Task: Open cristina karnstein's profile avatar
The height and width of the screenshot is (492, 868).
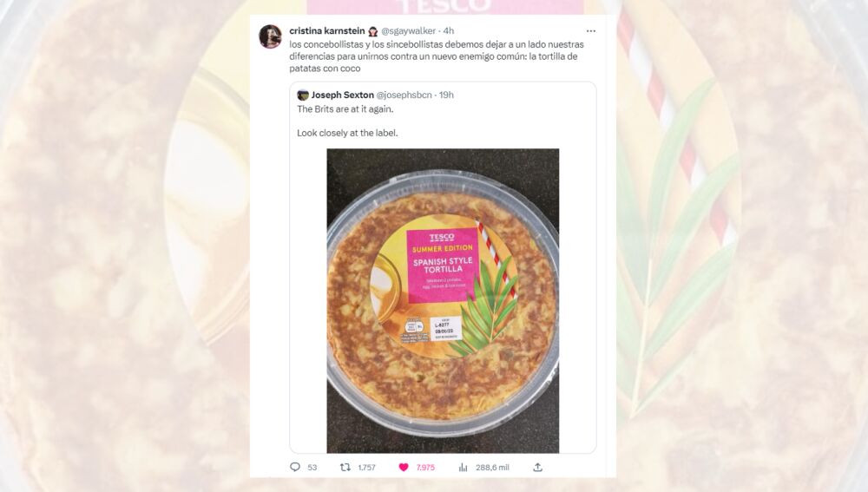Action: 270,36
